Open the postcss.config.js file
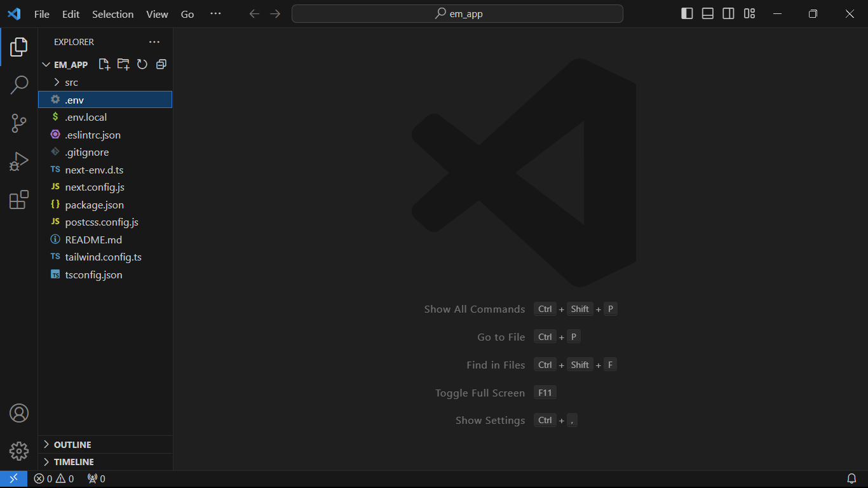Viewport: 868px width, 488px height. 105,222
